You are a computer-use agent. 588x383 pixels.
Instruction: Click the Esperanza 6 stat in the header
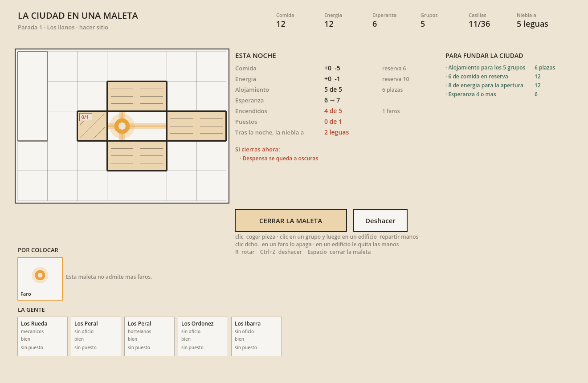click(384, 20)
